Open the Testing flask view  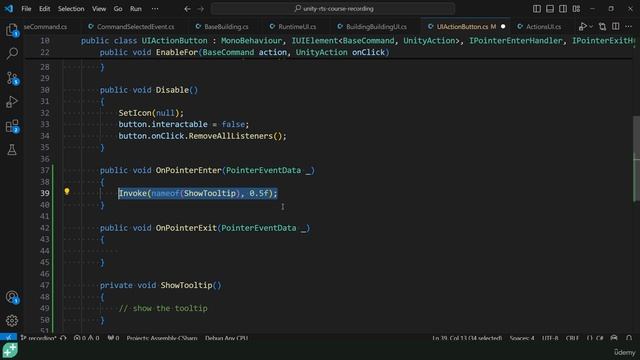point(12,149)
